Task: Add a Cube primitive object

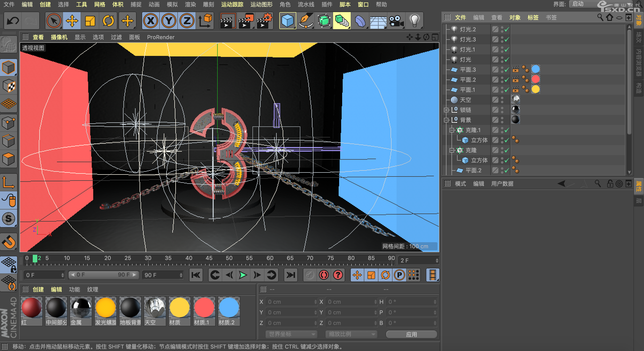Action: pyautogui.click(x=287, y=21)
